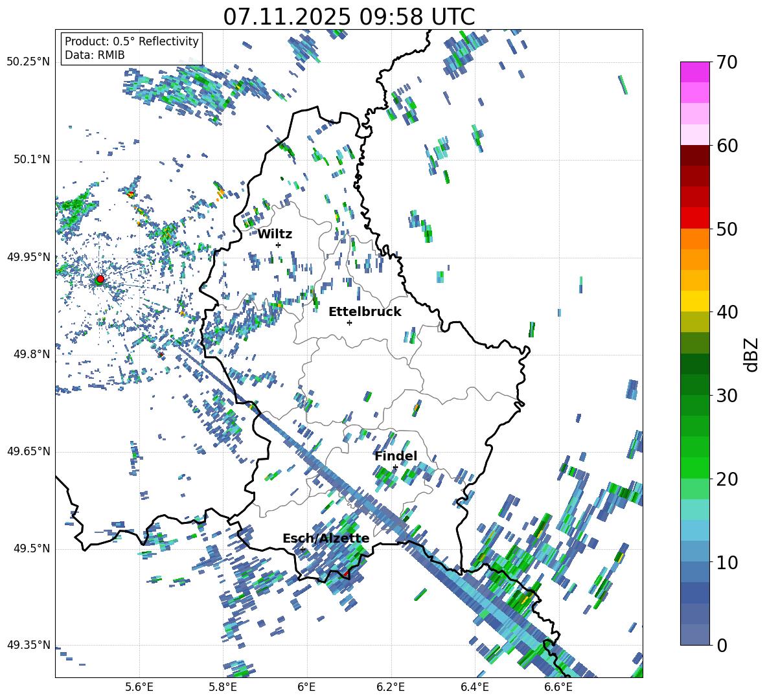Click the palest pink swatch just above 60 dBZ
The image size is (767, 700).
[694, 135]
